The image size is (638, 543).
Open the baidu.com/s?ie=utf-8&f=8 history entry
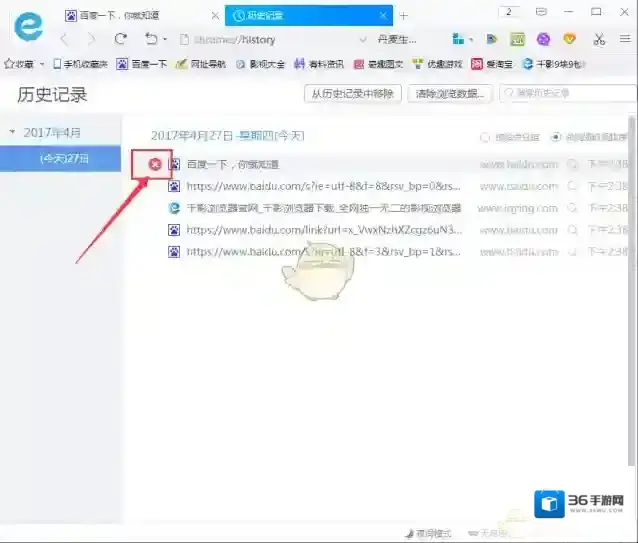[x=324, y=186]
